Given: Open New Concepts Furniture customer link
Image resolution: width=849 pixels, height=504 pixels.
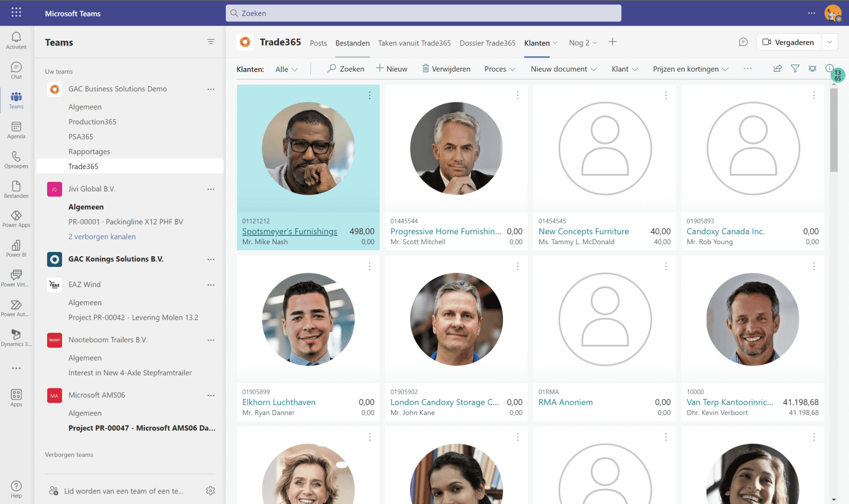Looking at the screenshot, I should 584,231.
